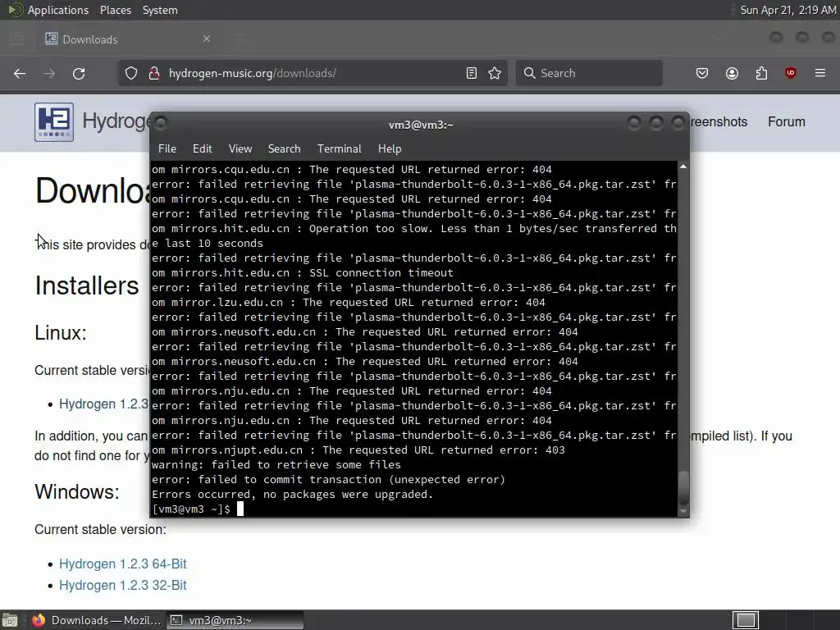Open tracking protection shield icon

click(131, 73)
